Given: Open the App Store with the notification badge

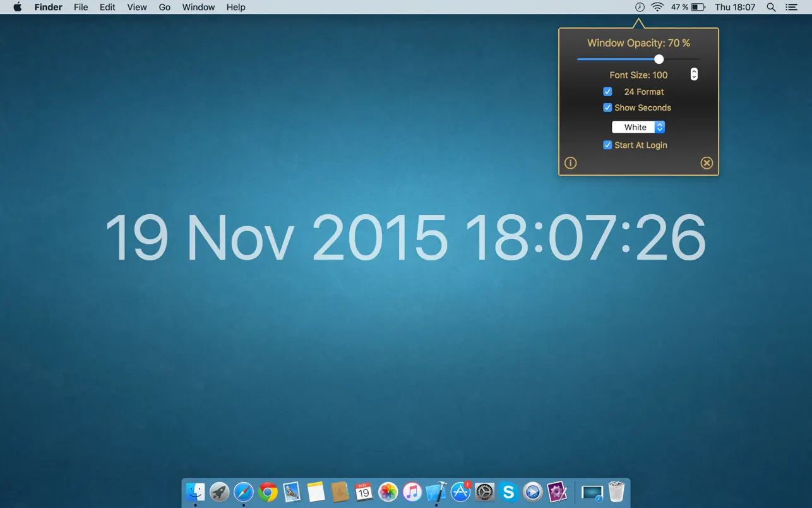Looking at the screenshot, I should (x=460, y=492).
